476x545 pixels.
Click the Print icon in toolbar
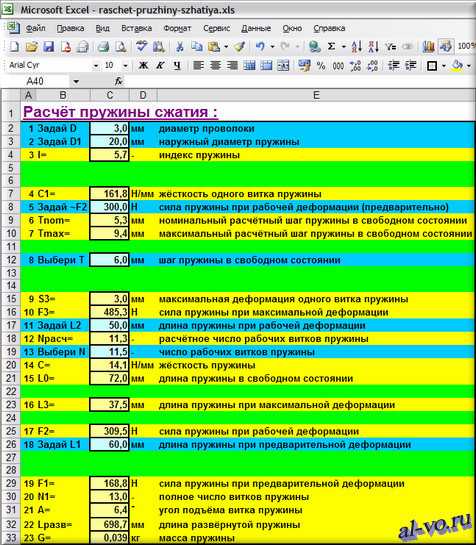coord(103,46)
